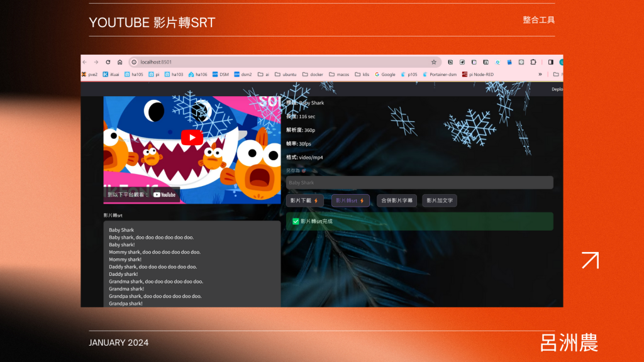Open the Google bookmark
Image resolution: width=644 pixels, height=362 pixels.
(x=385, y=74)
